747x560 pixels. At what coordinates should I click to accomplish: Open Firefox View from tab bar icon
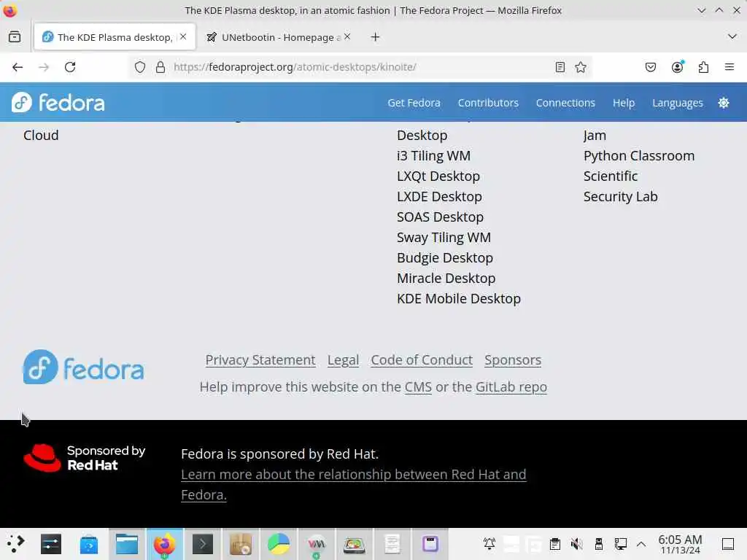(15, 36)
